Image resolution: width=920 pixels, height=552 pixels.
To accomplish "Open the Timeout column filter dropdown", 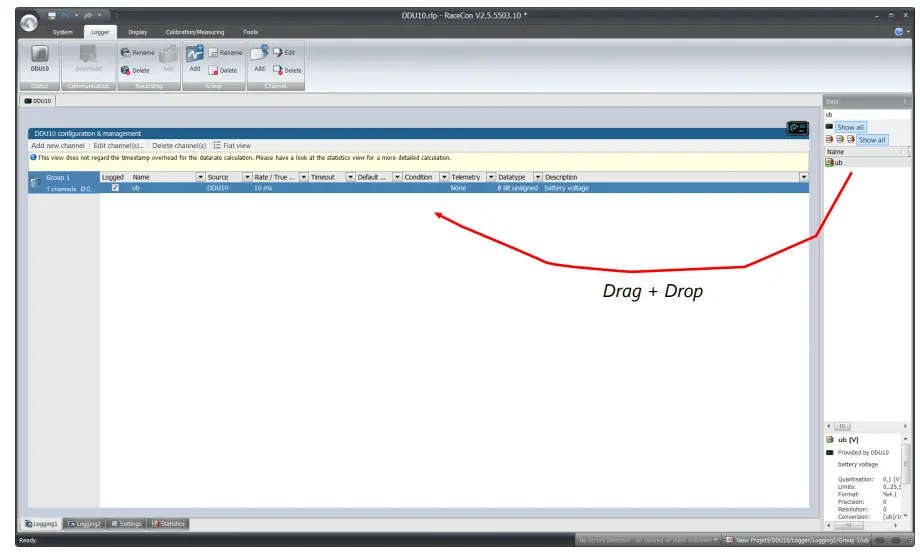I will pyautogui.click(x=350, y=177).
